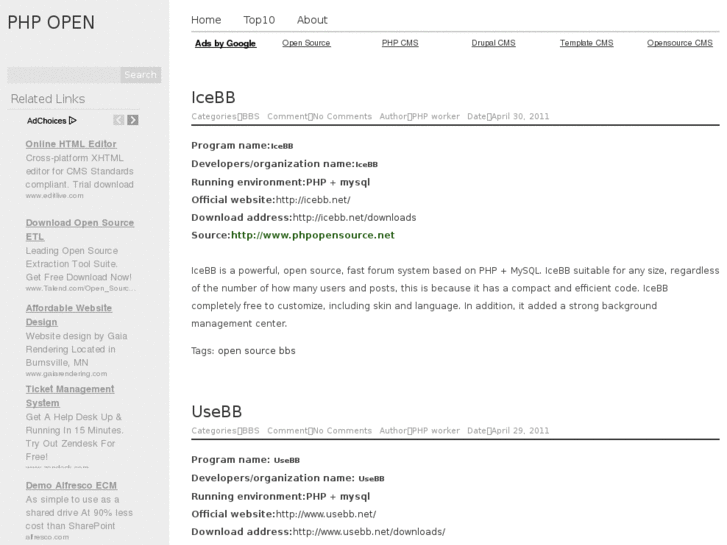Open the www.phpopensource.net source link
This screenshot has height=545, width=727.
pyautogui.click(x=312, y=235)
